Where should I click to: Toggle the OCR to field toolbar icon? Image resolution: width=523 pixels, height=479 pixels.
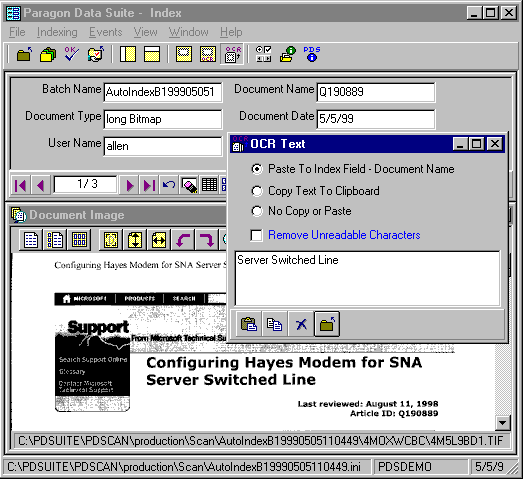pos(232,54)
